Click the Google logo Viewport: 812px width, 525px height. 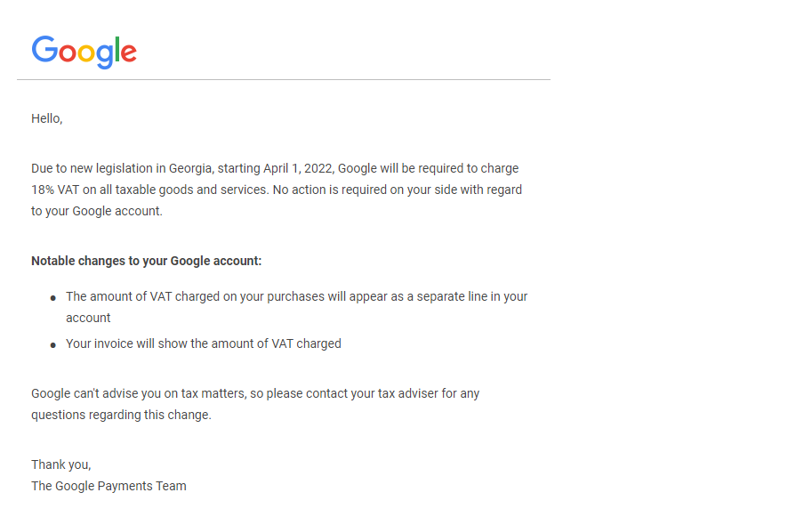84,52
